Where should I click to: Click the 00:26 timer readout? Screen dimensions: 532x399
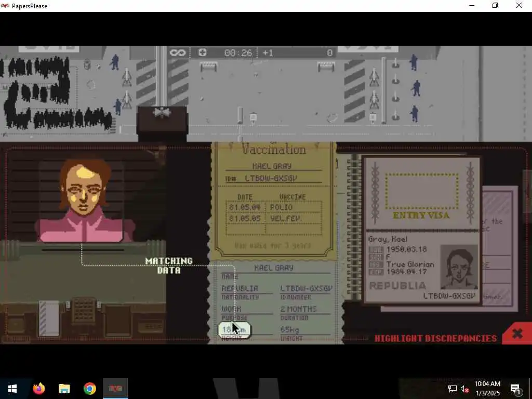click(238, 52)
